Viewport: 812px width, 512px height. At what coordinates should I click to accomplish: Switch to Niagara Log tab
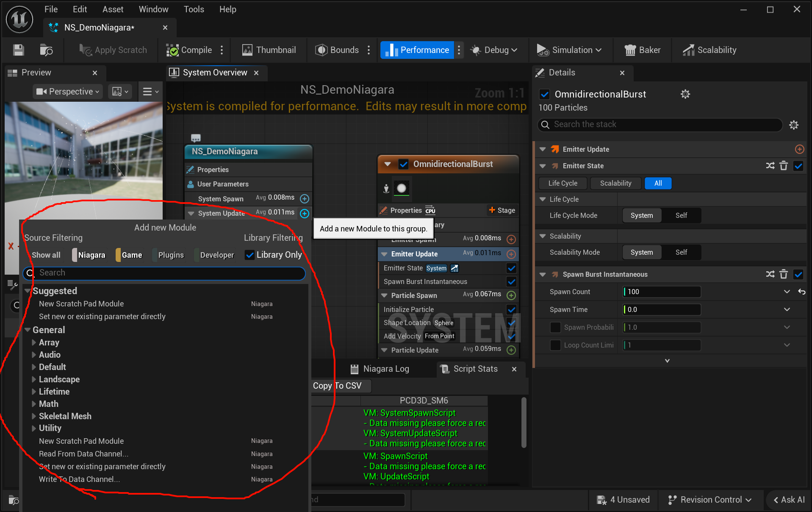click(380, 369)
